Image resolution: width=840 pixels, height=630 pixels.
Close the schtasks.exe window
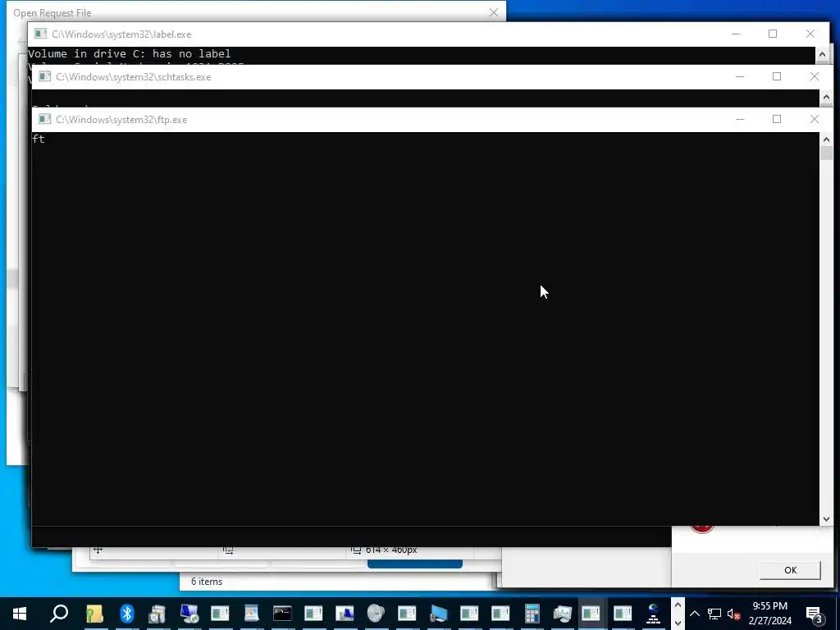coord(815,76)
